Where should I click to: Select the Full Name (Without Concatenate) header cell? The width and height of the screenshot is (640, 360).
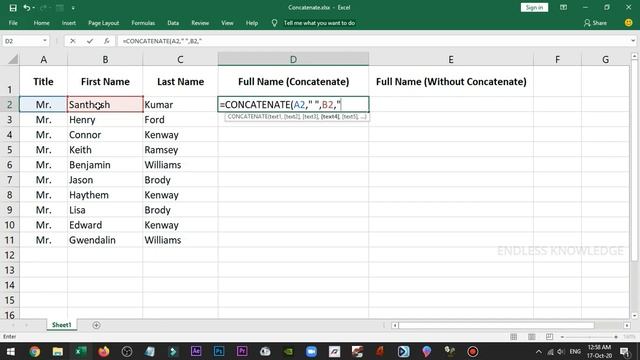451,82
